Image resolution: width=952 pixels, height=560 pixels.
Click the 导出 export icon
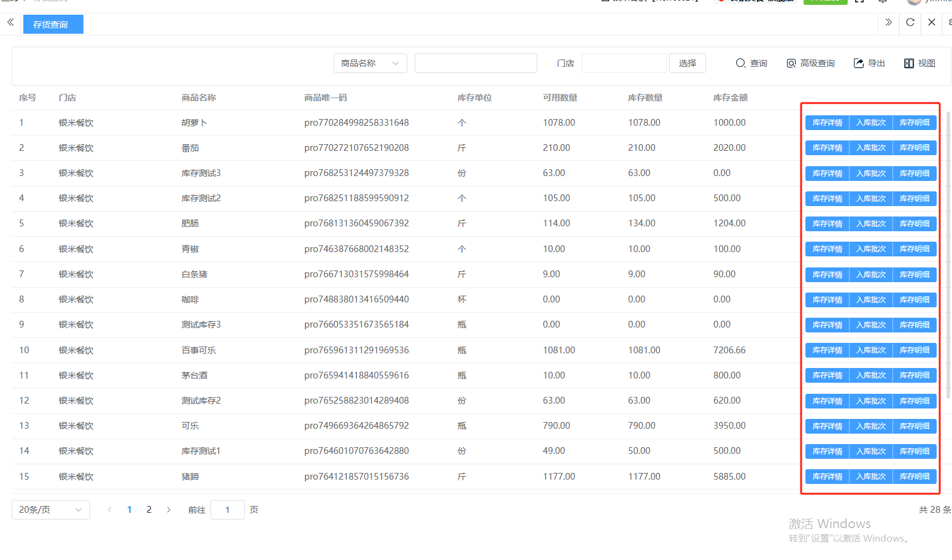[x=859, y=63]
